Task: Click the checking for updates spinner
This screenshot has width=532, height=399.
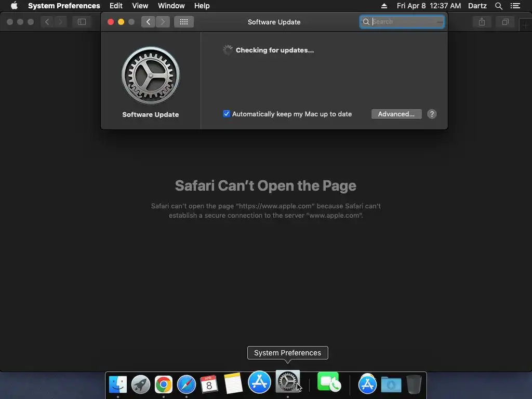Action: 228,50
